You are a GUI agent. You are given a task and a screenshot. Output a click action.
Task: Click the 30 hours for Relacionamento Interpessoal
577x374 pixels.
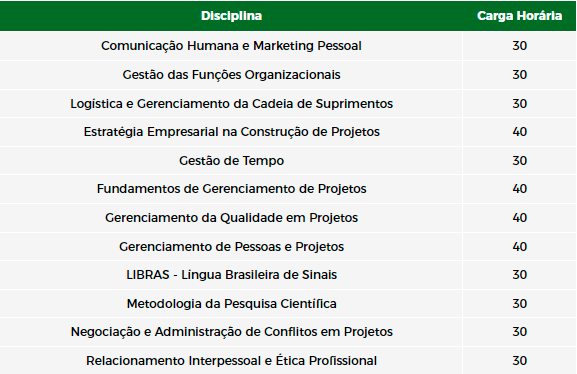coord(520,360)
